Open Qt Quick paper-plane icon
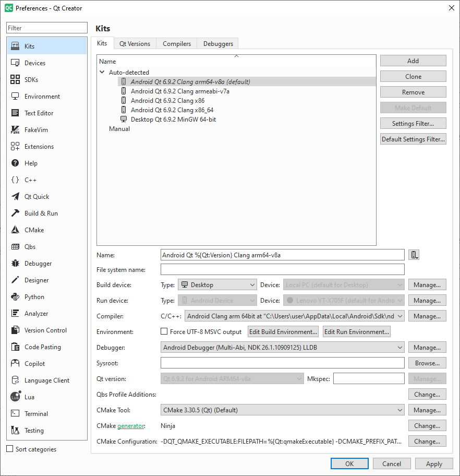 coord(15,196)
